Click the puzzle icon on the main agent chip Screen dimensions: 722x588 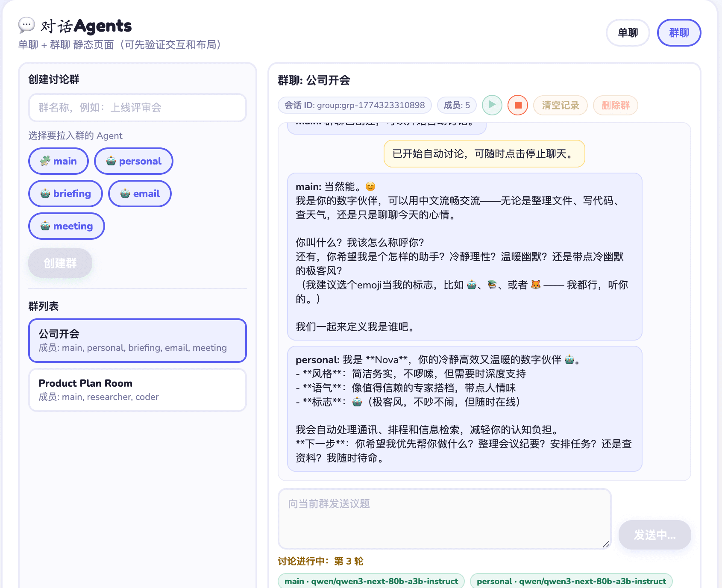pyautogui.click(x=45, y=161)
